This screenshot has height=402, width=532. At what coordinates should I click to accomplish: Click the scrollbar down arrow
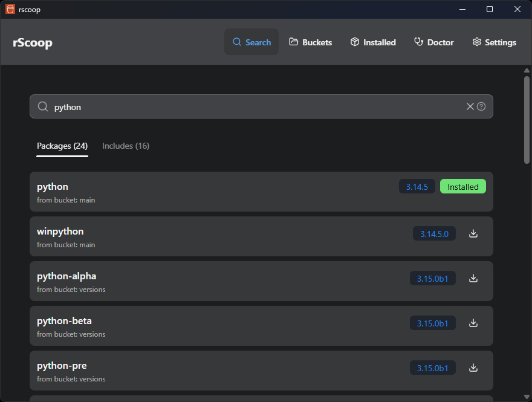tap(527, 397)
